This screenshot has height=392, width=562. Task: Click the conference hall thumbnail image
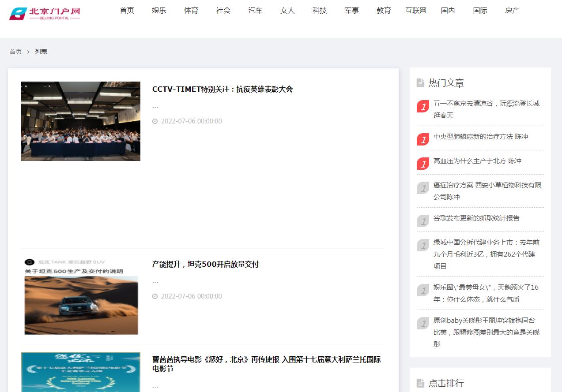pyautogui.click(x=81, y=121)
